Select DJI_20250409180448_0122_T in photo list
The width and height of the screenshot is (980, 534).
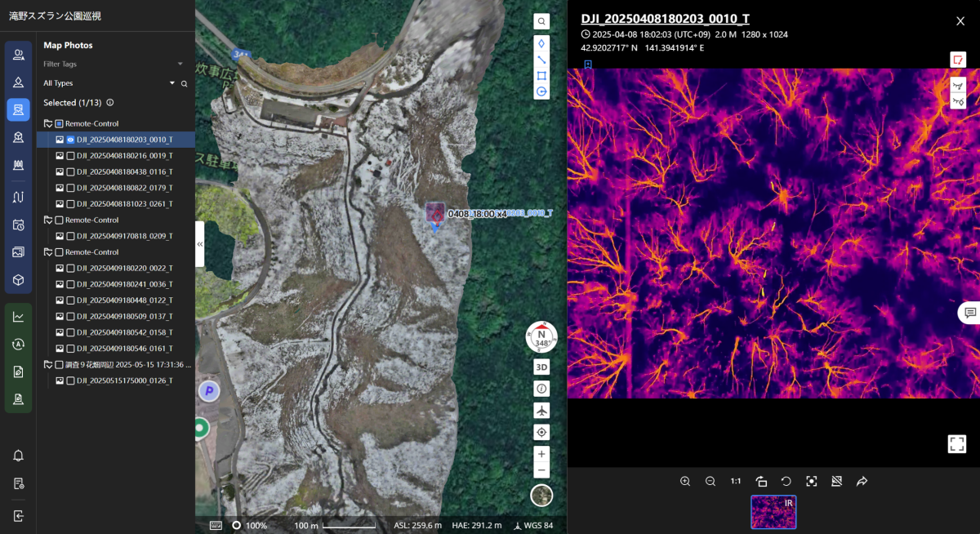(x=124, y=300)
